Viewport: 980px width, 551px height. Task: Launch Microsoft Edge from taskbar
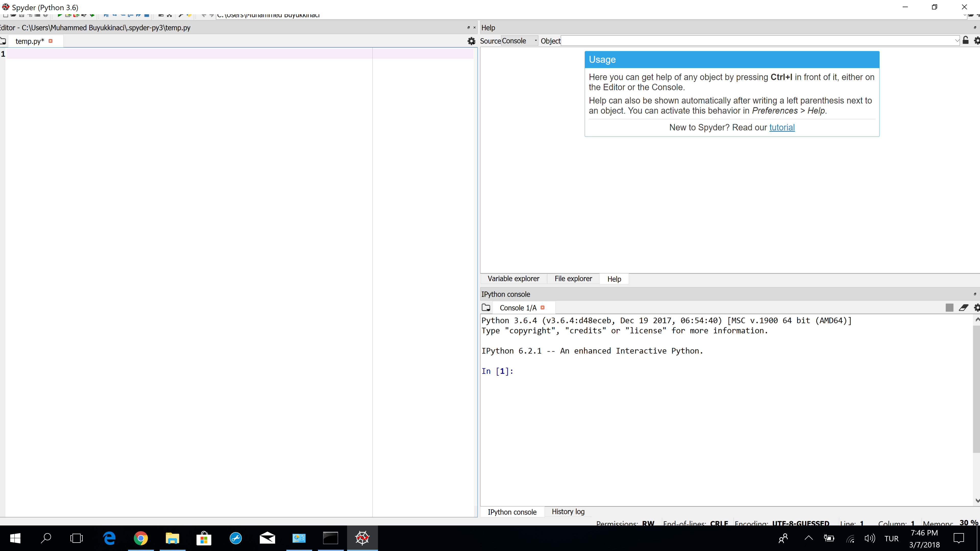tap(109, 539)
